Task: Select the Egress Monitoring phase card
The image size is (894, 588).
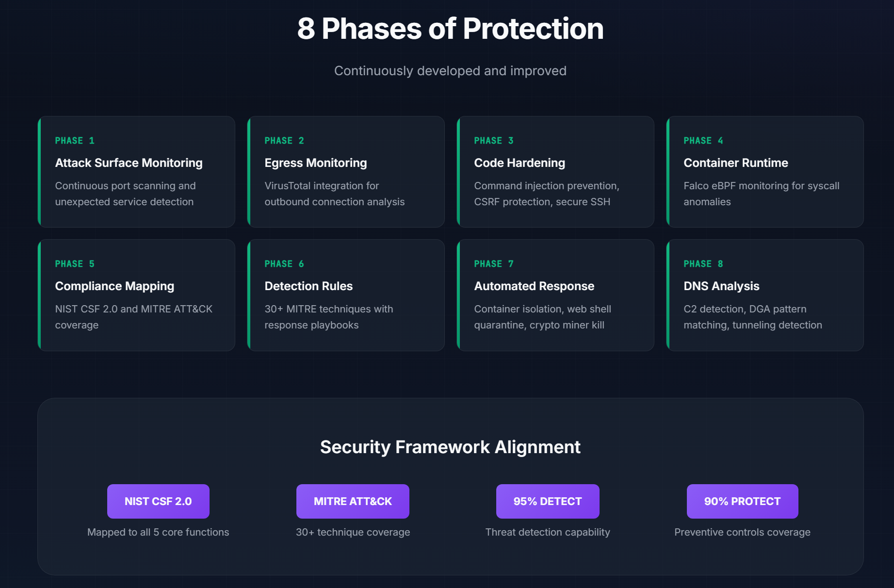Action: tap(346, 172)
